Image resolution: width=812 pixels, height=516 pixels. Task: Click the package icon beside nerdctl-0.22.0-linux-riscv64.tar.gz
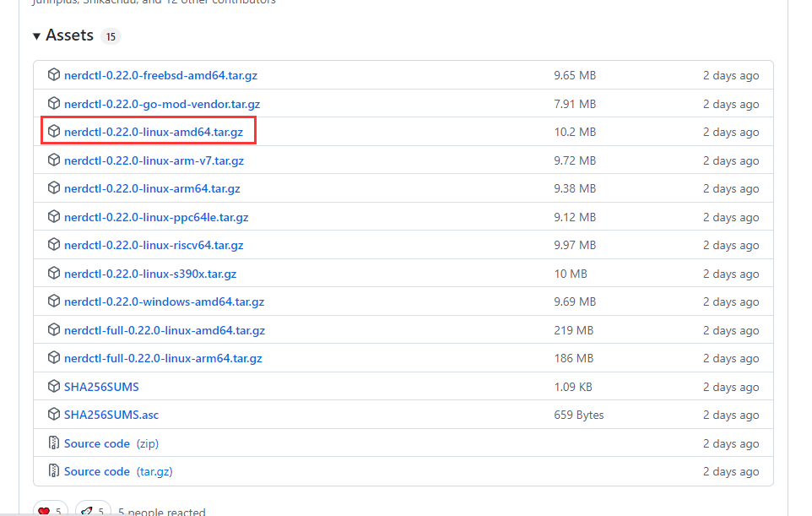[54, 244]
